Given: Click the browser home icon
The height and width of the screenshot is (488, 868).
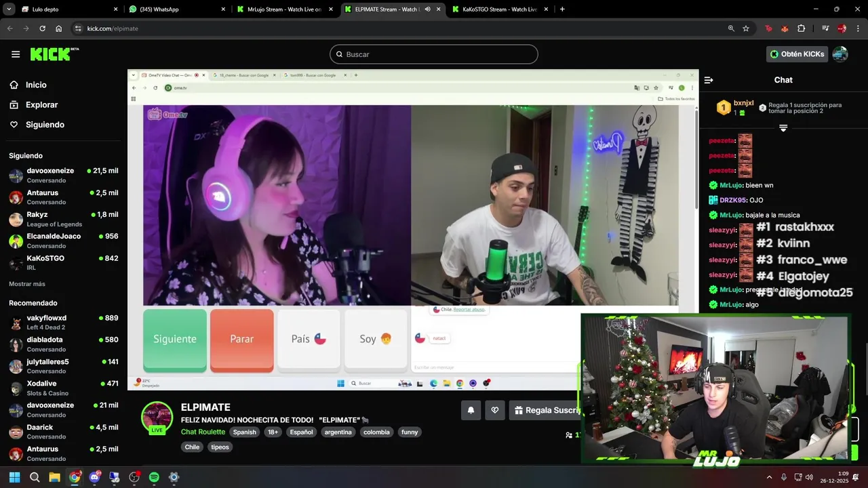Looking at the screenshot, I should pyautogui.click(x=59, y=28).
